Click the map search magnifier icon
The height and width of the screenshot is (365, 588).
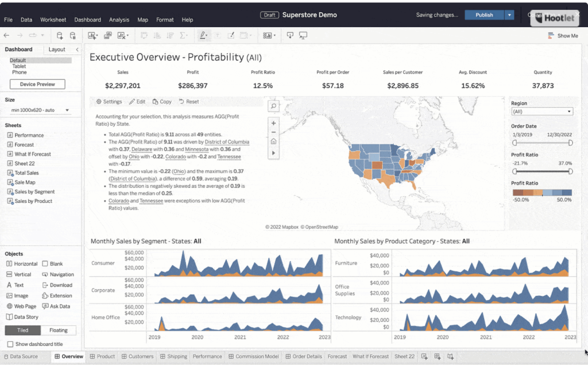pos(273,106)
